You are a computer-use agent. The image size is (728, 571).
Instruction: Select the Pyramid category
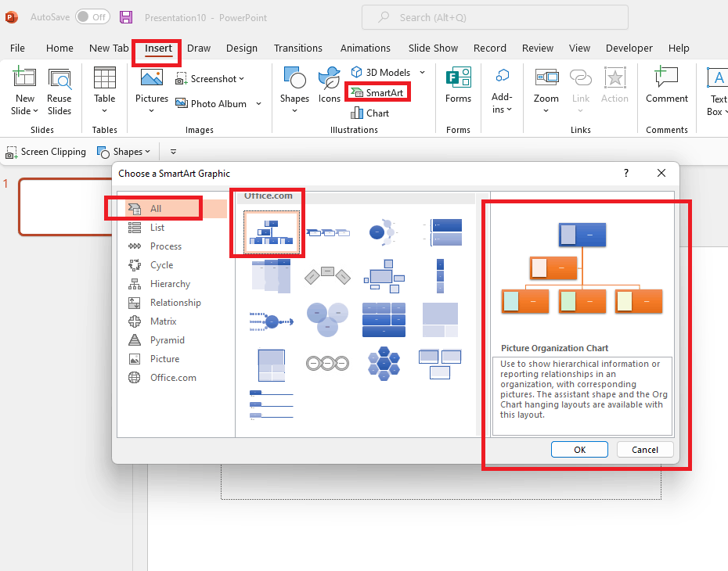click(x=176, y=340)
